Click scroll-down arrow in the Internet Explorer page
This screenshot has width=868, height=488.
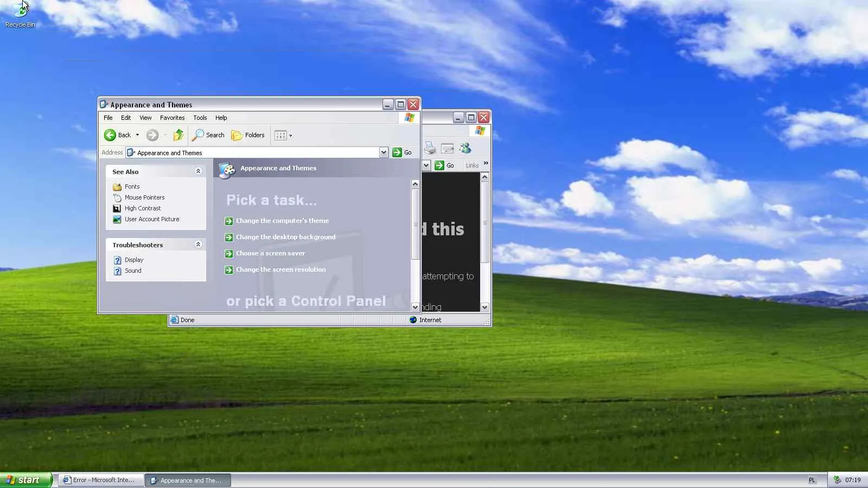484,307
